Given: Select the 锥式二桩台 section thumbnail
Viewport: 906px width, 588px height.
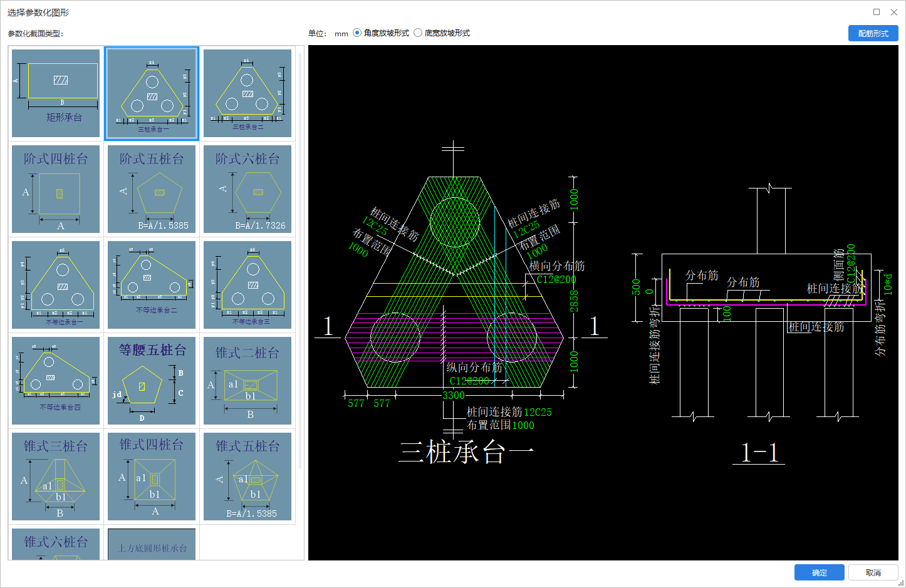Looking at the screenshot, I should point(247,381).
